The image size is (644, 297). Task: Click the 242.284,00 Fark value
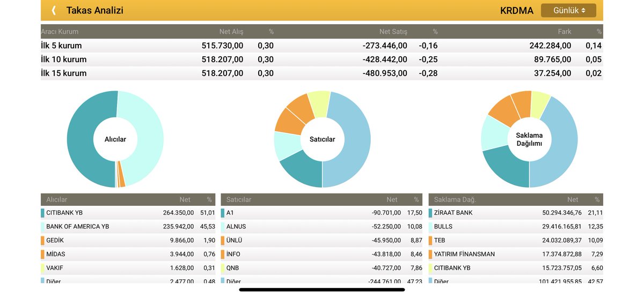[x=550, y=46]
